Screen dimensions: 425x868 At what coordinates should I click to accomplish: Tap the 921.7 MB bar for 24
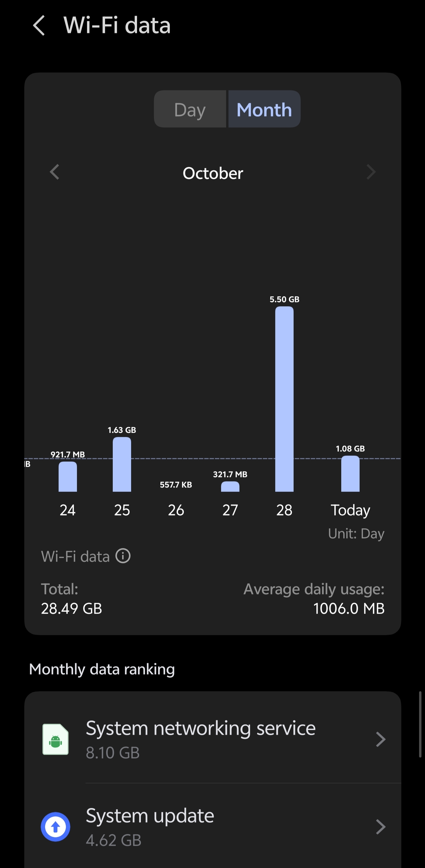(x=68, y=477)
